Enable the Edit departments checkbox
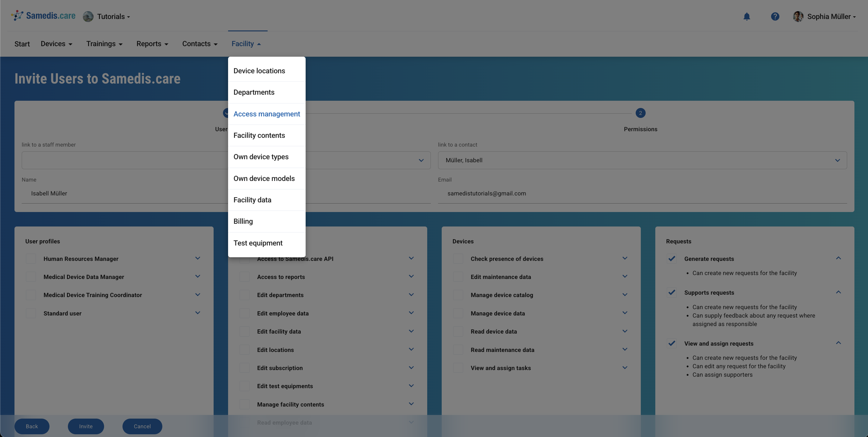 pyautogui.click(x=244, y=295)
